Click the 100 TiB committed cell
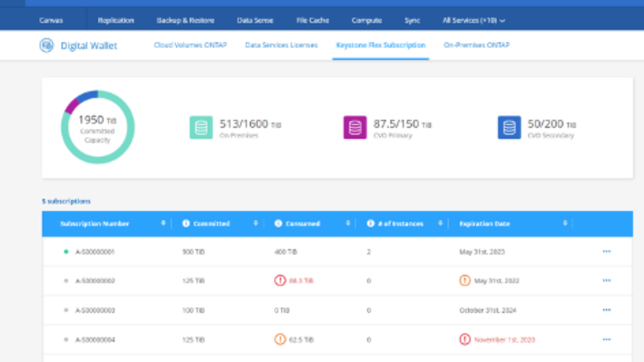644x362 pixels. (193, 310)
